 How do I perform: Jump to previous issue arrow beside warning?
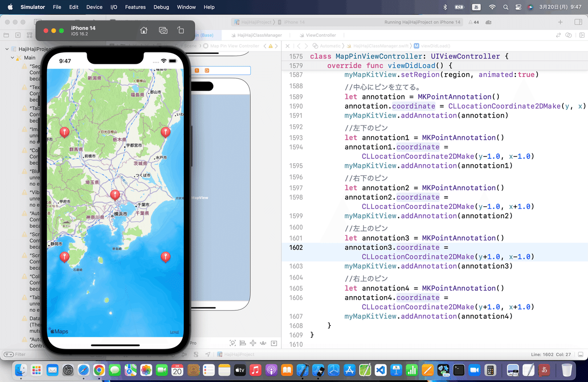[265, 46]
